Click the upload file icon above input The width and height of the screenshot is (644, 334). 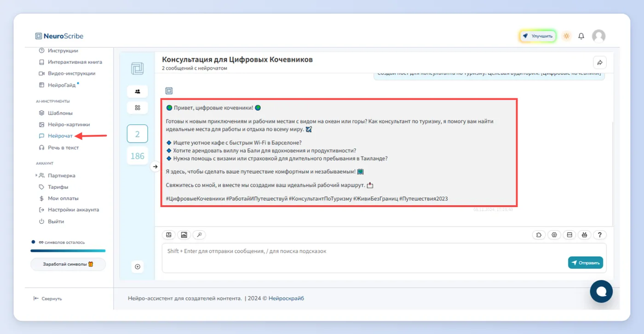[169, 235]
